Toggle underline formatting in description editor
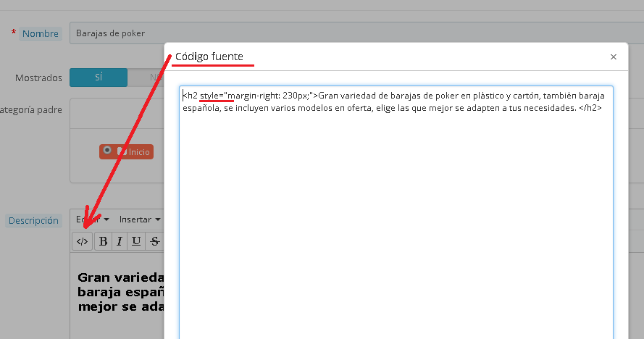The width and height of the screenshot is (644, 339). click(x=136, y=241)
